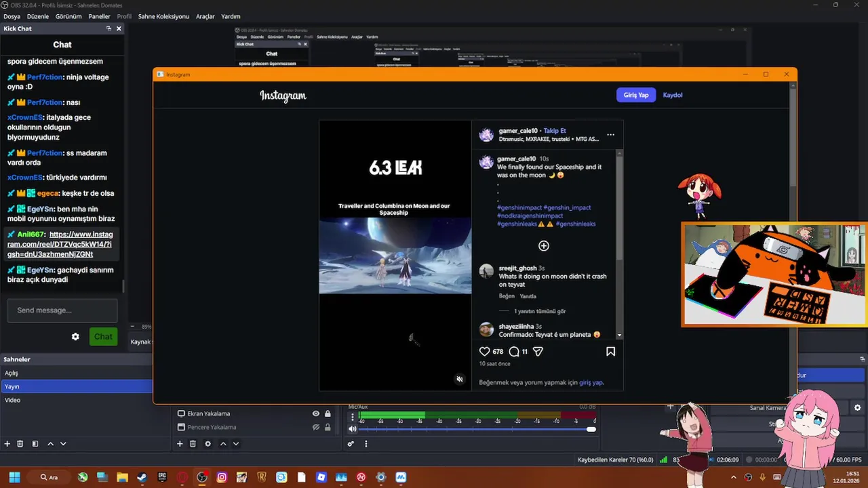Undock the Kick Chat panel
The width and height of the screenshot is (868, 488).
coord(108,28)
